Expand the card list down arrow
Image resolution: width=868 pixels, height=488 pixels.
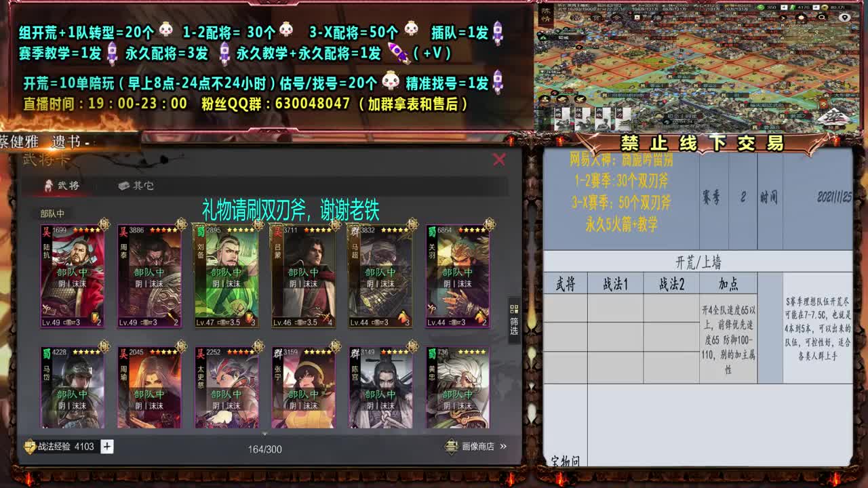pos(264,434)
